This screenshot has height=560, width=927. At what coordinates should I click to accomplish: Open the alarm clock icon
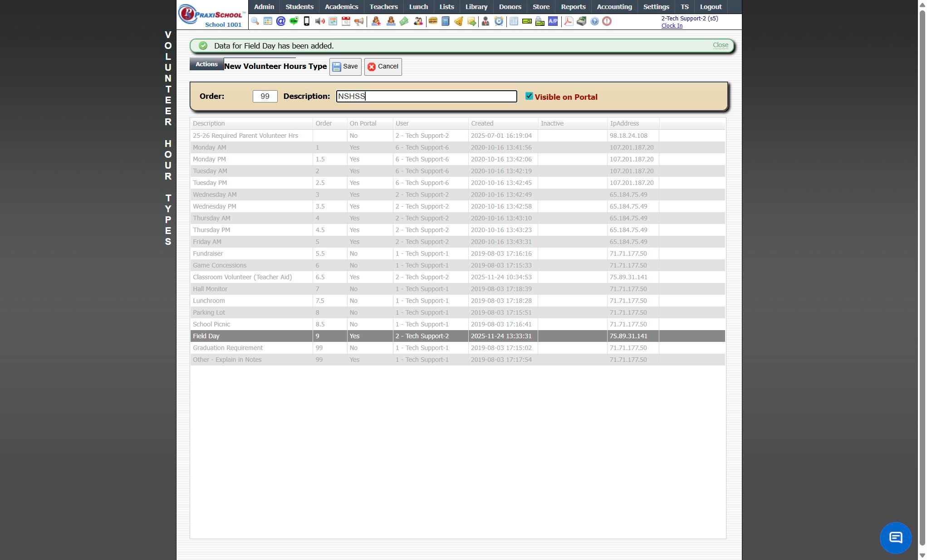[x=499, y=21]
